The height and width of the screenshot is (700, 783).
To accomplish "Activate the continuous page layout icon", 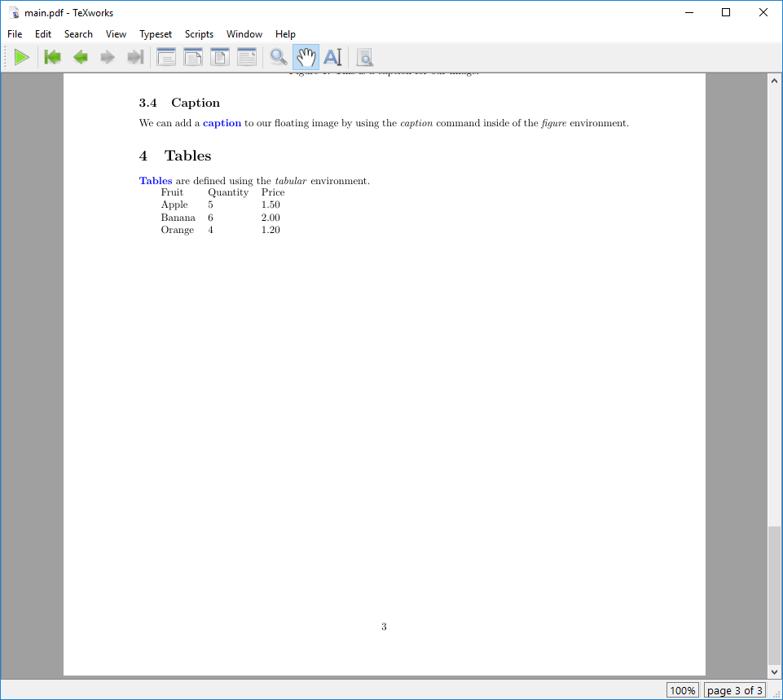I will pyautogui.click(x=246, y=57).
